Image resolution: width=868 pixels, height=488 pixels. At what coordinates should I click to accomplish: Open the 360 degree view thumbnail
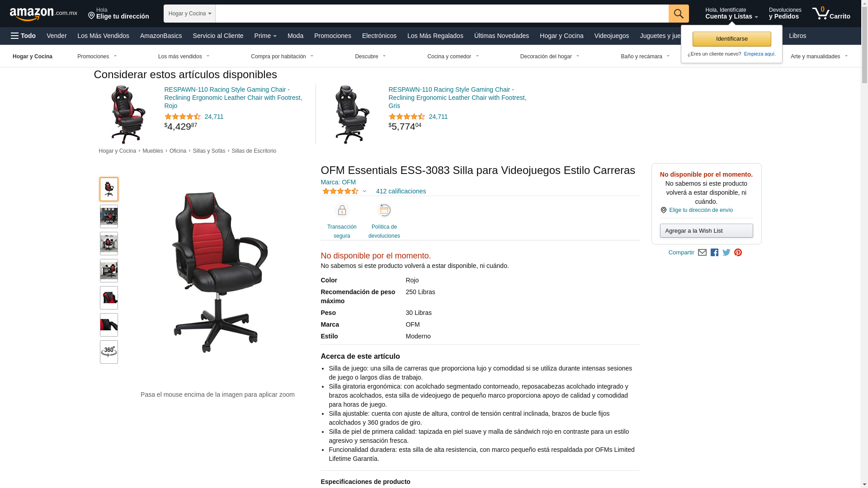(109, 352)
